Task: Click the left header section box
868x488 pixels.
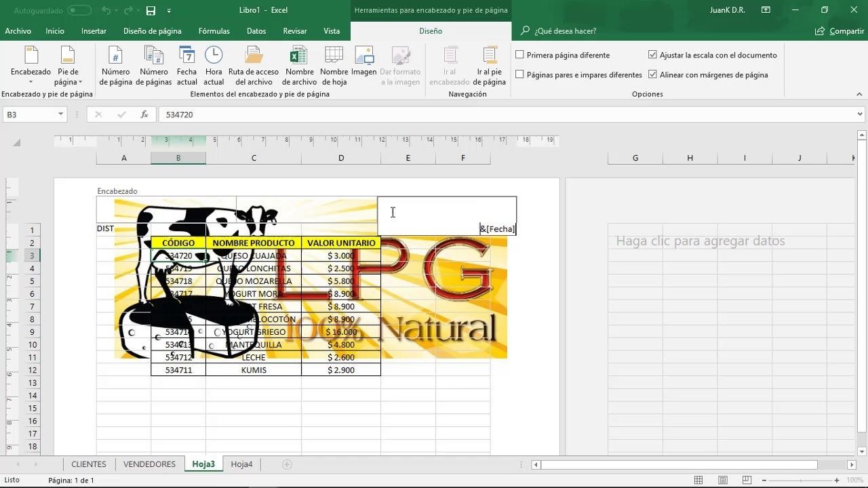Action: pyautogui.click(x=166, y=209)
